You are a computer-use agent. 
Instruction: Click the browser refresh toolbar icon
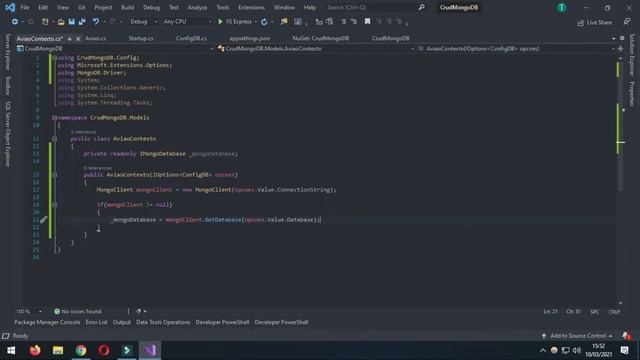(264, 22)
